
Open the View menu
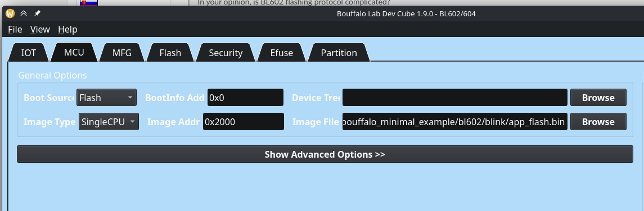click(40, 30)
